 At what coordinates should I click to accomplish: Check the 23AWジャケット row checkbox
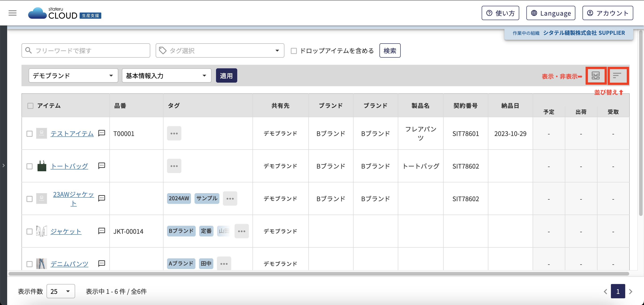(x=30, y=199)
